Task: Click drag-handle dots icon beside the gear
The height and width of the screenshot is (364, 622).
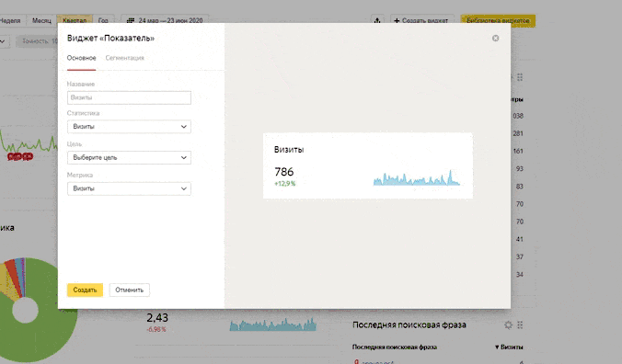Action: click(520, 325)
